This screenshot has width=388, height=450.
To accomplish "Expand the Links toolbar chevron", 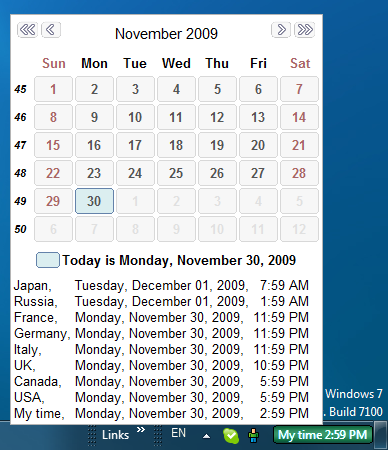I will click(x=141, y=430).
